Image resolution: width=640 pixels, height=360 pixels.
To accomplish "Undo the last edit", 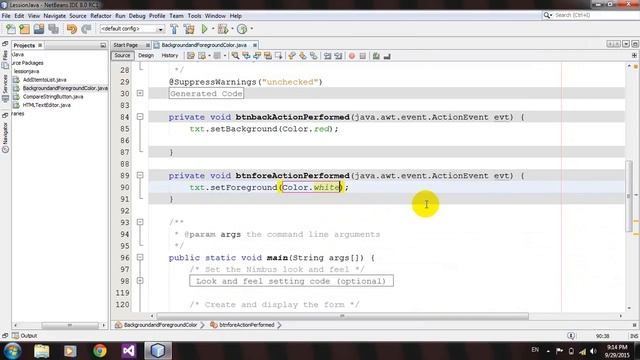I will [x=71, y=29].
